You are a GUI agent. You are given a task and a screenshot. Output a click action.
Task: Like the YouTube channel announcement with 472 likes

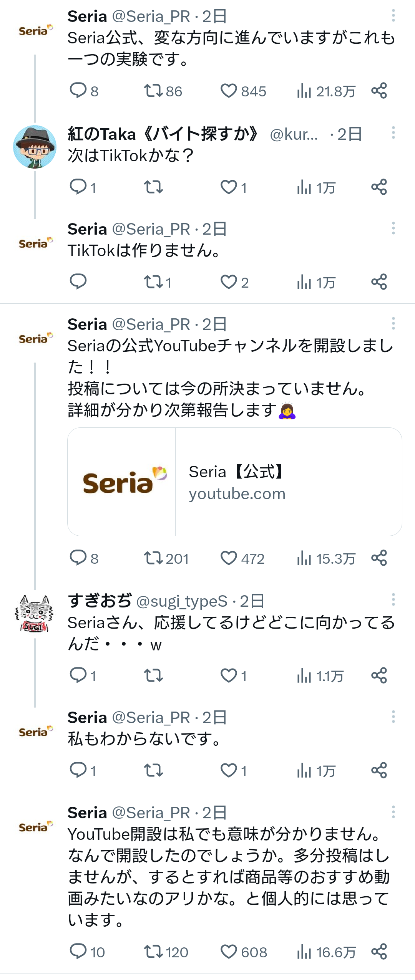[x=229, y=558]
